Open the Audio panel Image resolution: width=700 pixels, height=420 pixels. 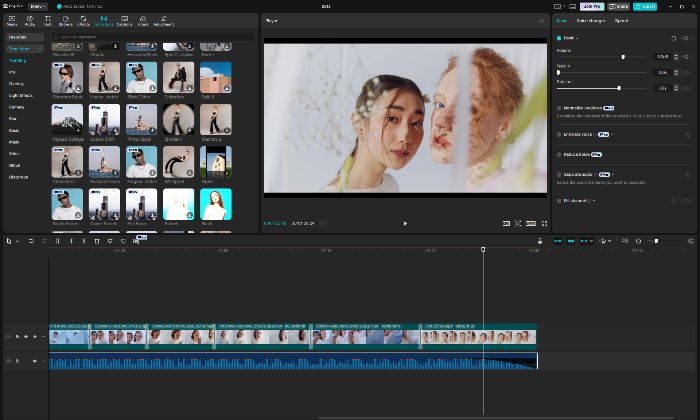click(29, 21)
